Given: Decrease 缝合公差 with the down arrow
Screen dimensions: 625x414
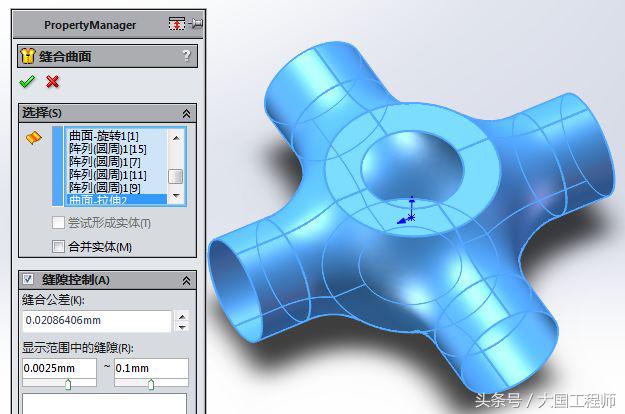Looking at the screenshot, I should pyautogui.click(x=182, y=327).
